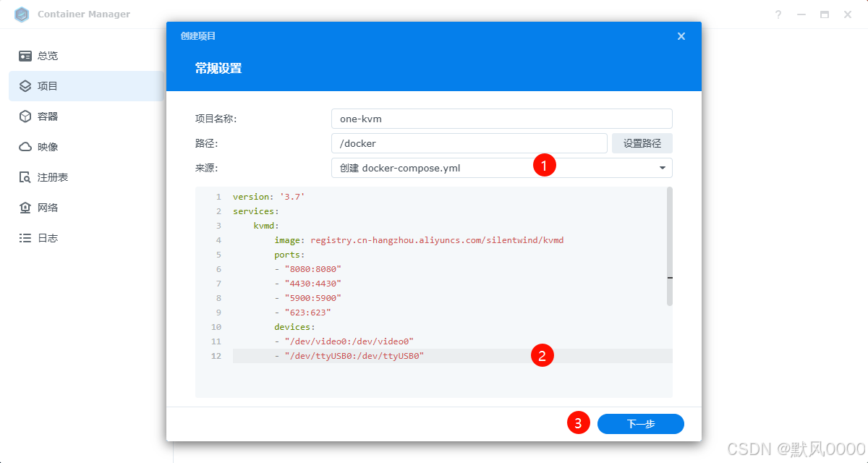Image resolution: width=868 pixels, height=463 pixels.
Task: Click the 网络 (Network) sidebar icon
Action: [x=24, y=207]
